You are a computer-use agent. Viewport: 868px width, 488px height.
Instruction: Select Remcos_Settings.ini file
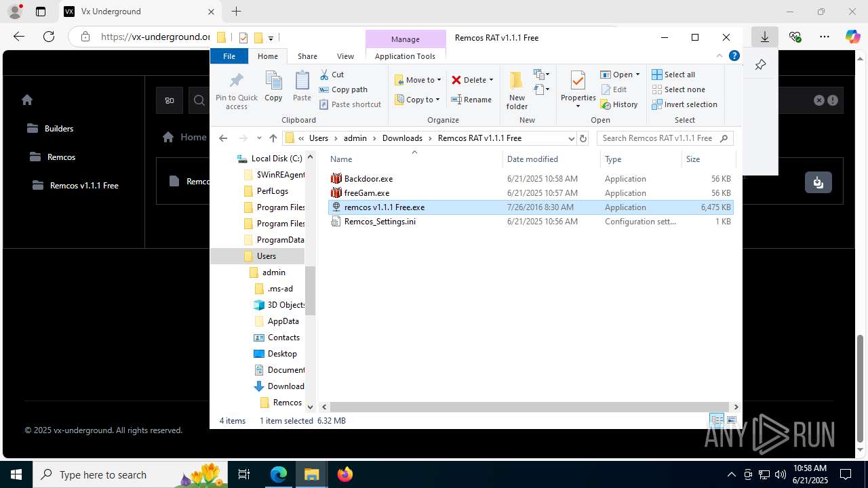pos(530,222)
